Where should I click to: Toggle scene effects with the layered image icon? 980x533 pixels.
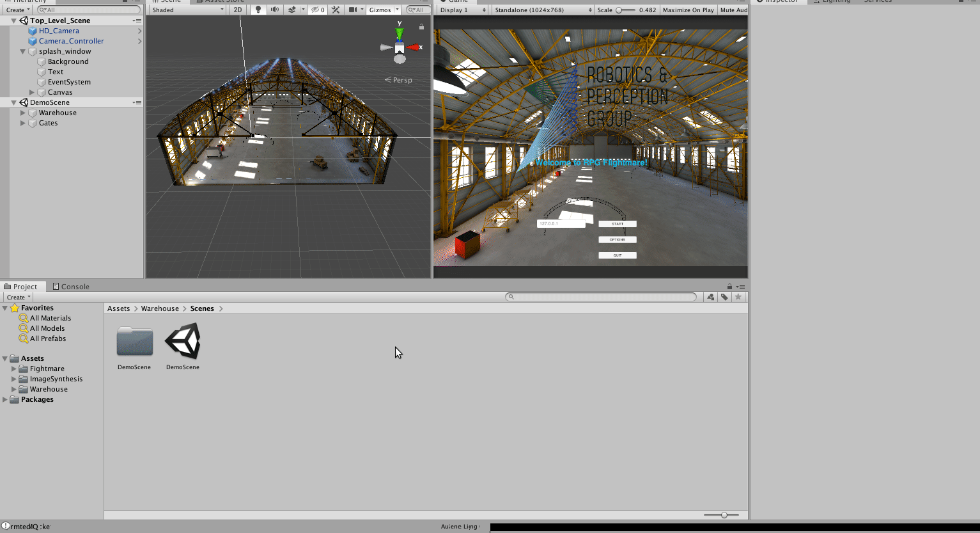coord(292,10)
